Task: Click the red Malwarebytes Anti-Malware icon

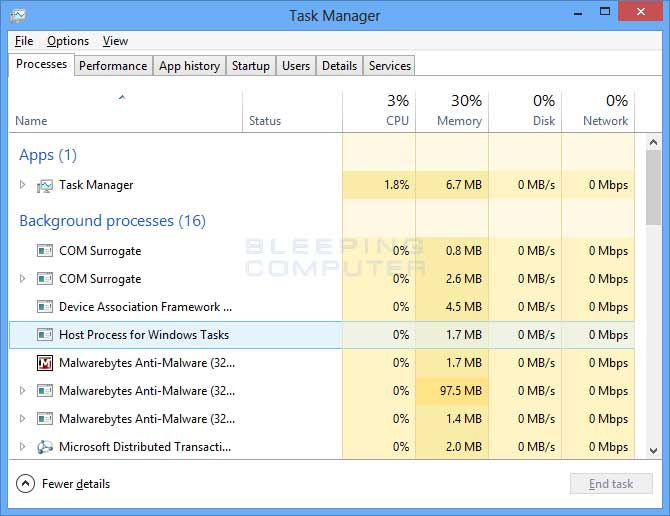Action: click(x=45, y=363)
